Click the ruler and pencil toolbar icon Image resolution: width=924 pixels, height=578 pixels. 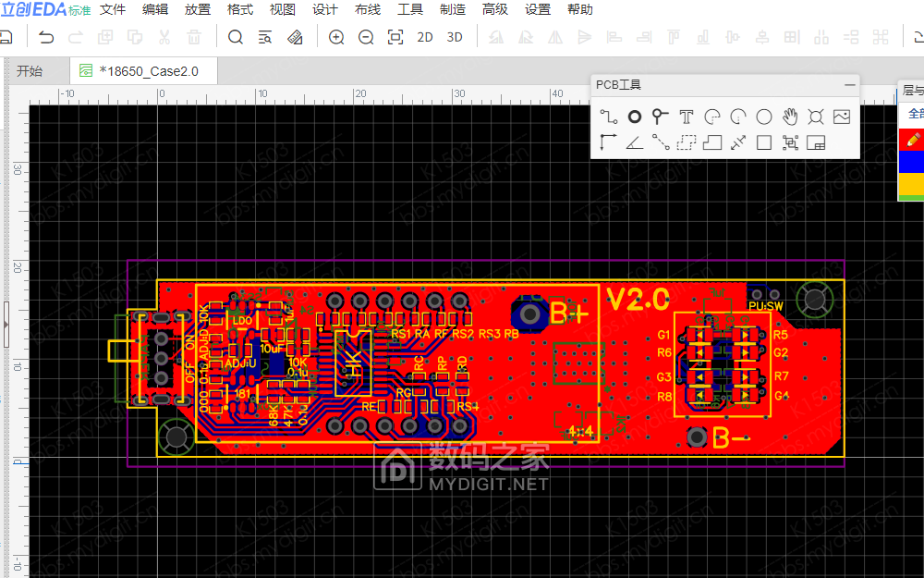295,37
